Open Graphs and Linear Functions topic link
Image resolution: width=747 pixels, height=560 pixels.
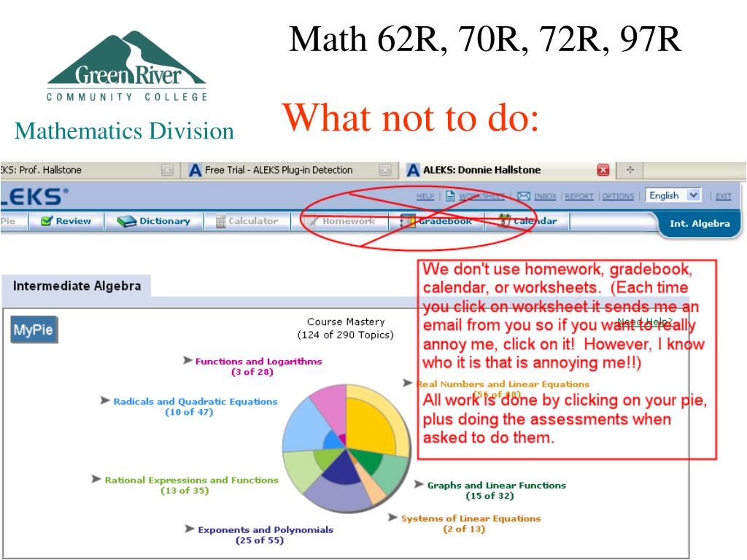tap(497, 485)
